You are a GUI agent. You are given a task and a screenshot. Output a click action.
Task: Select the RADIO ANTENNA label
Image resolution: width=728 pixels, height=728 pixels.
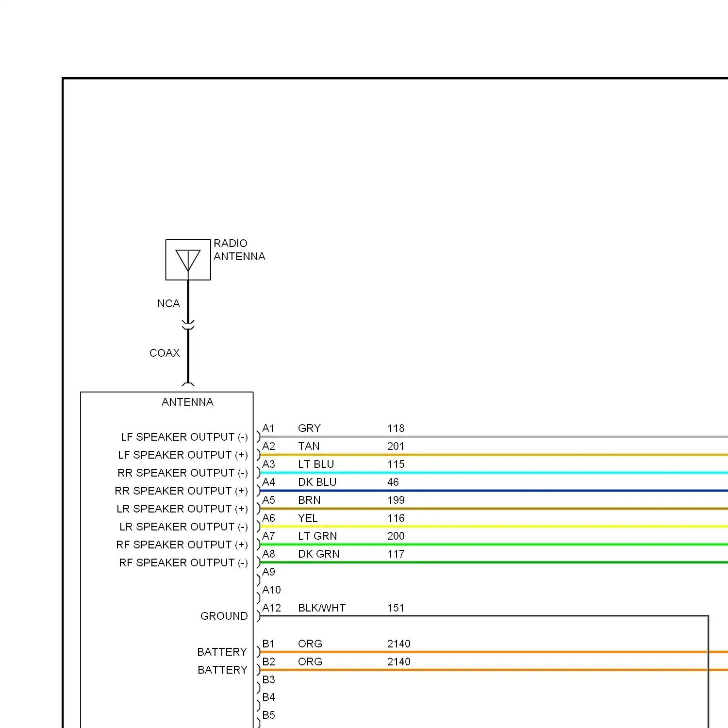239,250
